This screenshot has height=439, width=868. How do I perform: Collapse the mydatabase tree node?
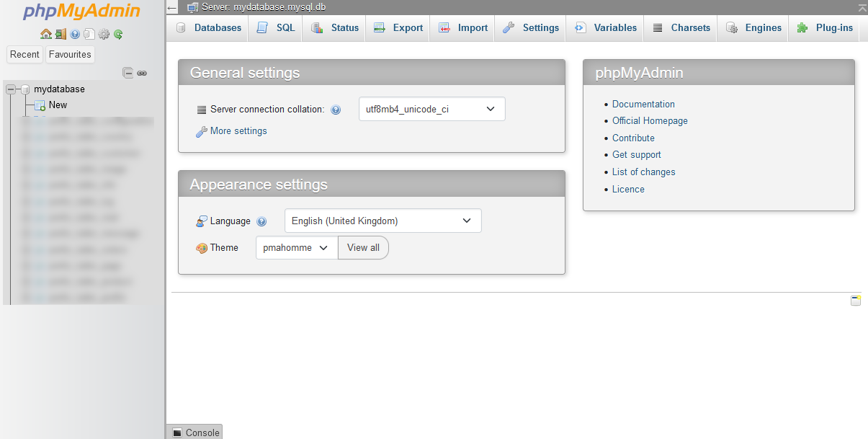(x=10, y=89)
